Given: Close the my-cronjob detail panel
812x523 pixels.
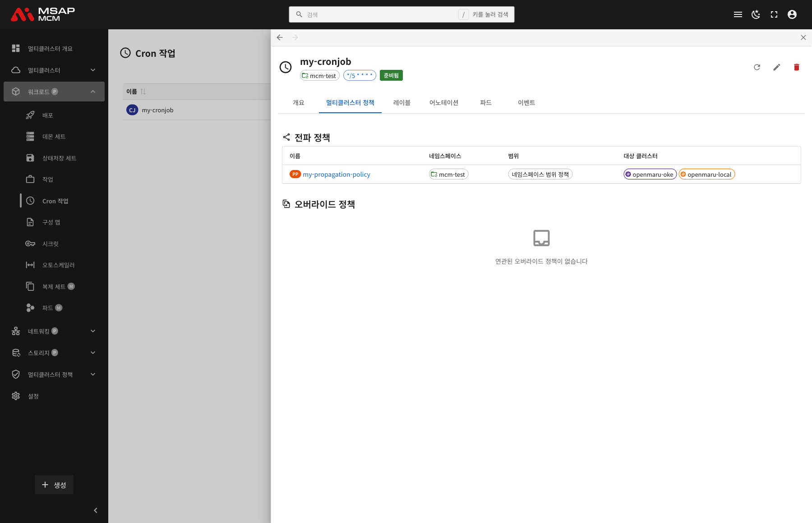Looking at the screenshot, I should 803,37.
